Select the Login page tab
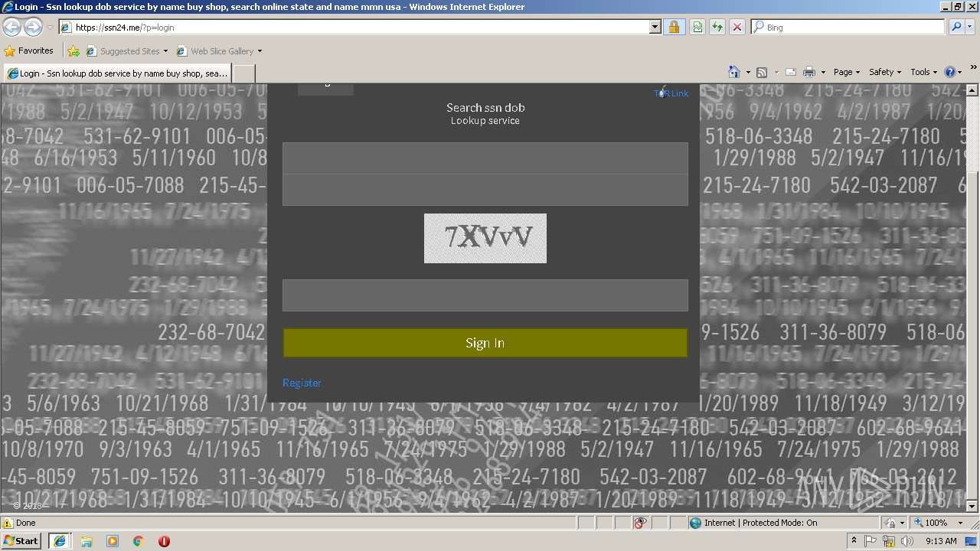This screenshot has height=551, width=980. pyautogui.click(x=116, y=73)
